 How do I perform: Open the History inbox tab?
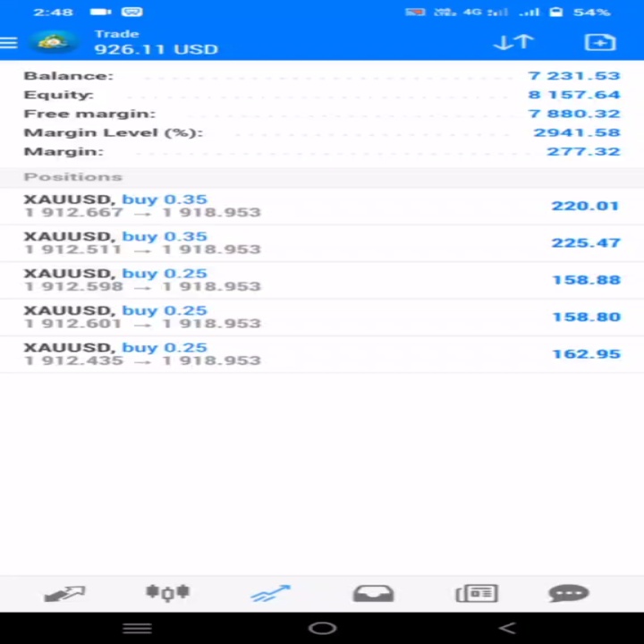[373, 594]
